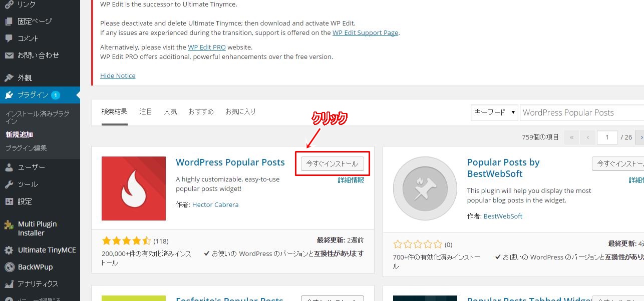Click the 700+件の有効化済みインストール text

point(437,261)
